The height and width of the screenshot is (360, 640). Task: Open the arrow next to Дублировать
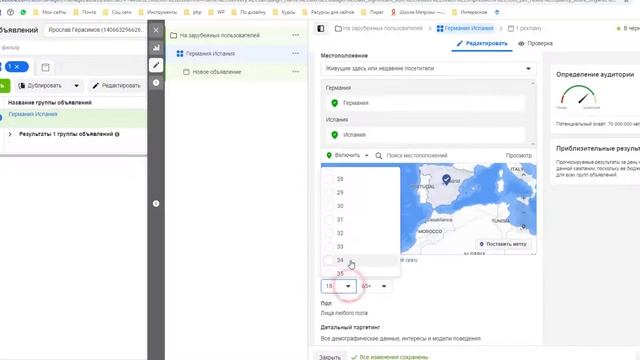(x=76, y=86)
